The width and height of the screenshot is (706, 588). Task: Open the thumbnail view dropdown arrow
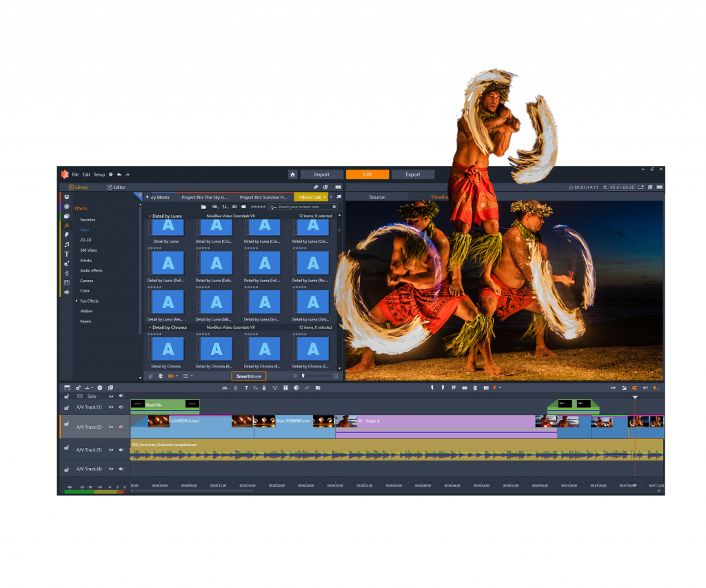pyautogui.click(x=177, y=376)
